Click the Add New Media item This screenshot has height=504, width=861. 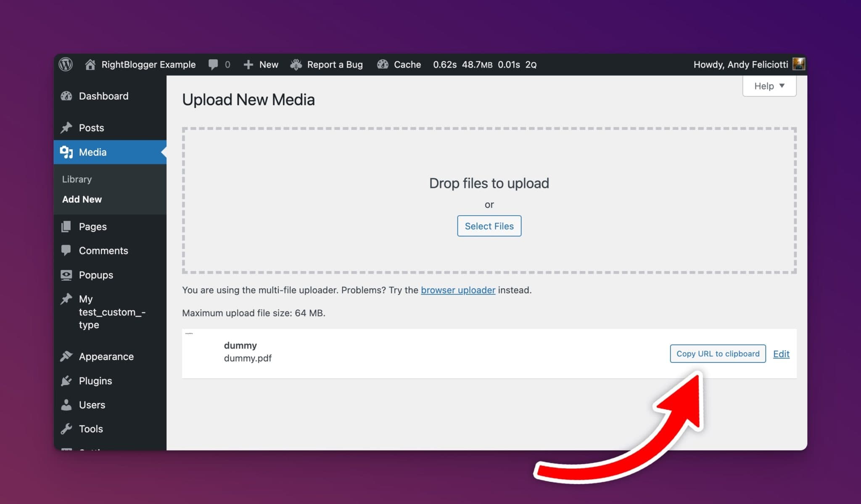tap(82, 199)
